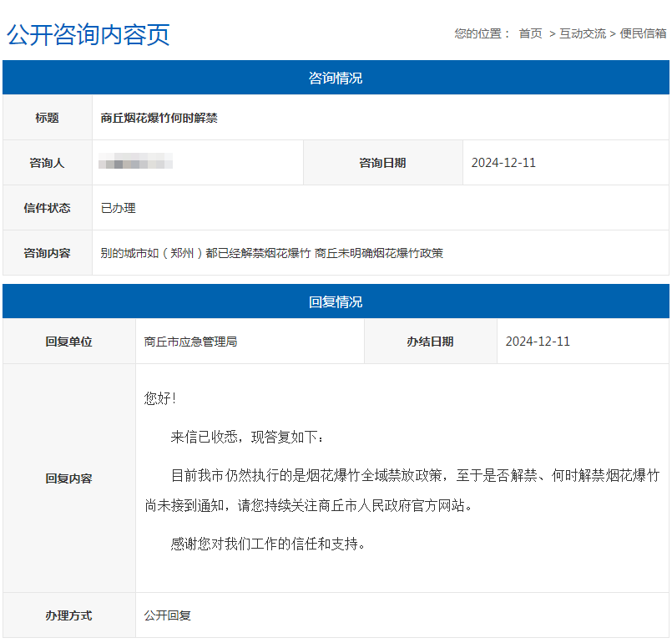Image resolution: width=672 pixels, height=643 pixels.
Task: Select the 回复情况 section header
Action: [336, 301]
